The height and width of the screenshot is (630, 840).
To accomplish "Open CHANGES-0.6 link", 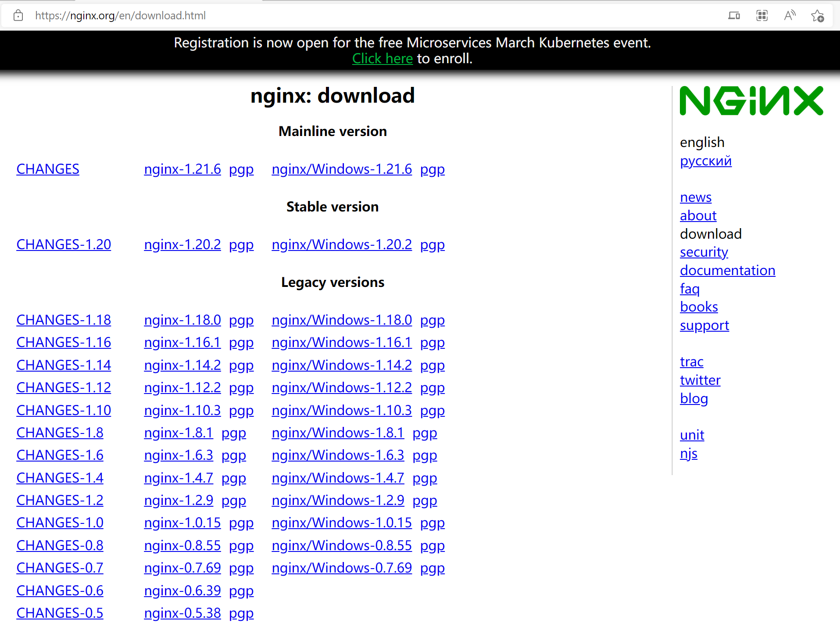I will click(60, 591).
